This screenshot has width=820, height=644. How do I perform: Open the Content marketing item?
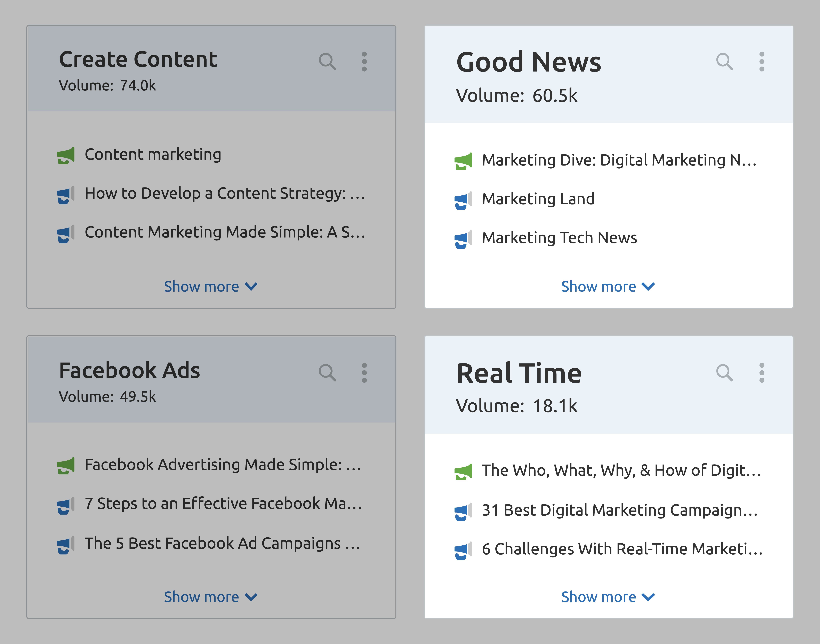(153, 155)
